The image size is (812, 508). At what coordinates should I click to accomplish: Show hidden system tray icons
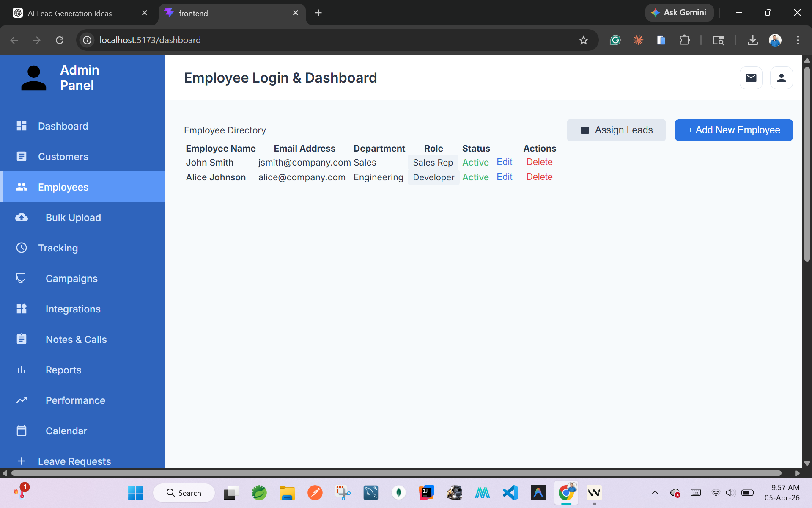click(x=655, y=493)
